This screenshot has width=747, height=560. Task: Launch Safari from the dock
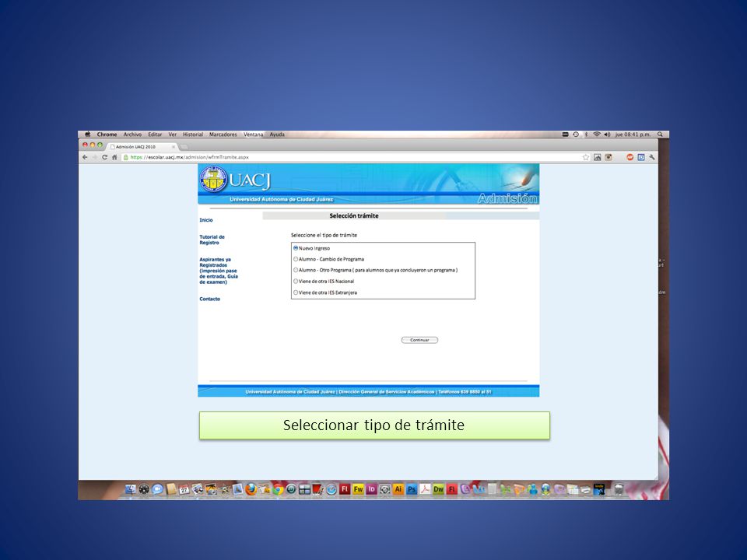pyautogui.click(x=331, y=489)
